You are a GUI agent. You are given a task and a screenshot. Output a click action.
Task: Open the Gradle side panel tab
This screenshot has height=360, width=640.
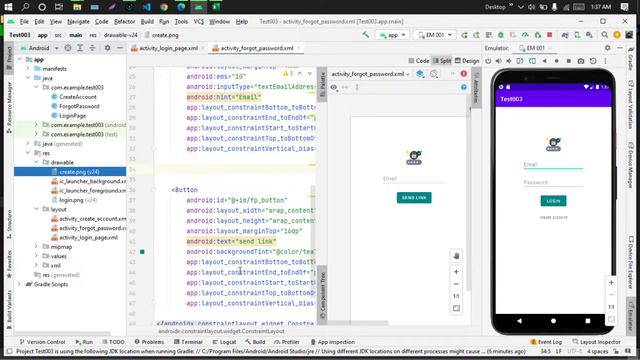pyautogui.click(x=631, y=58)
